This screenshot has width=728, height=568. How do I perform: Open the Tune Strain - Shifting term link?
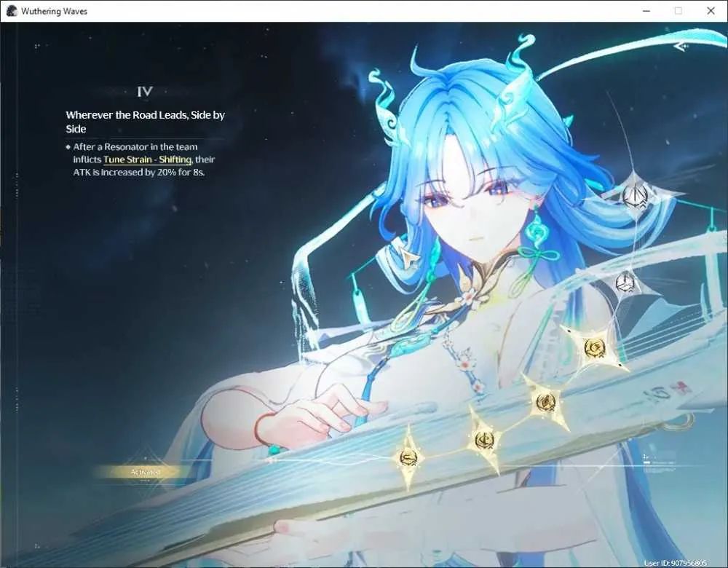coord(147,159)
